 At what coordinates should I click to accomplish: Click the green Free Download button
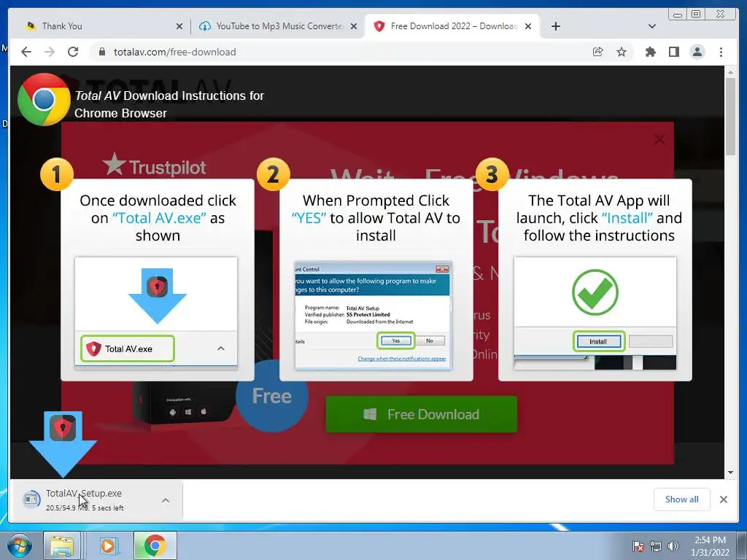coord(422,414)
